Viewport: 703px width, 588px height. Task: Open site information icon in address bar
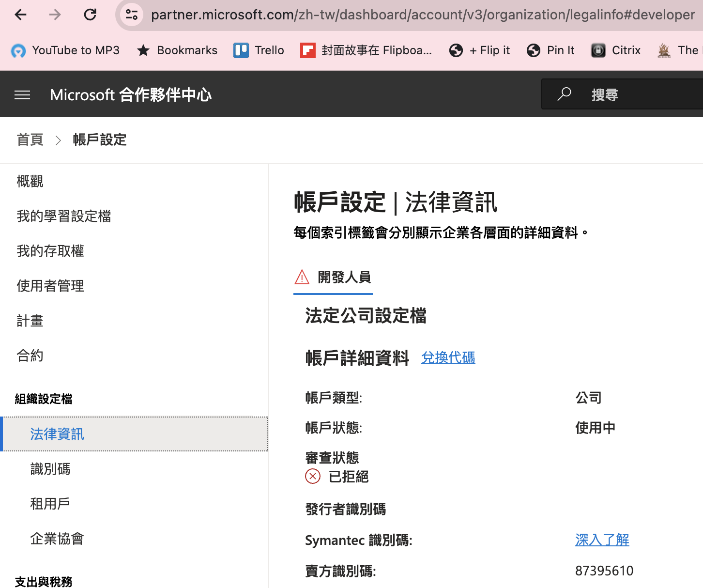[131, 15]
